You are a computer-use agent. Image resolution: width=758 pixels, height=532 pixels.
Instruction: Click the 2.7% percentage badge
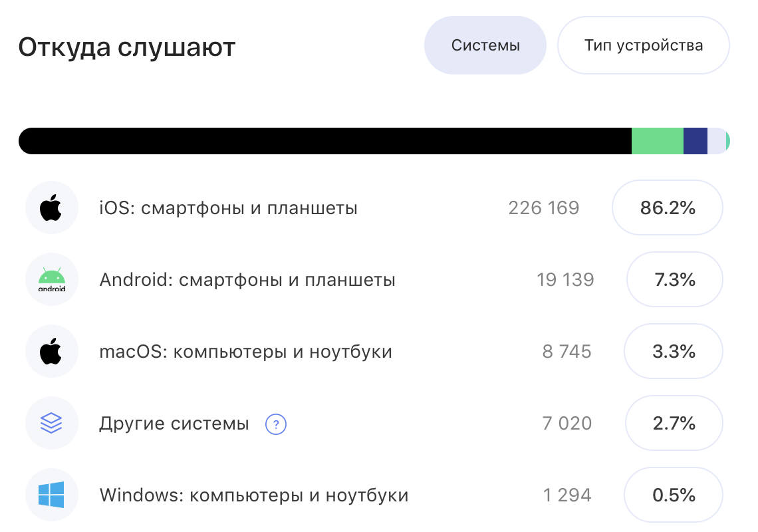coord(674,423)
